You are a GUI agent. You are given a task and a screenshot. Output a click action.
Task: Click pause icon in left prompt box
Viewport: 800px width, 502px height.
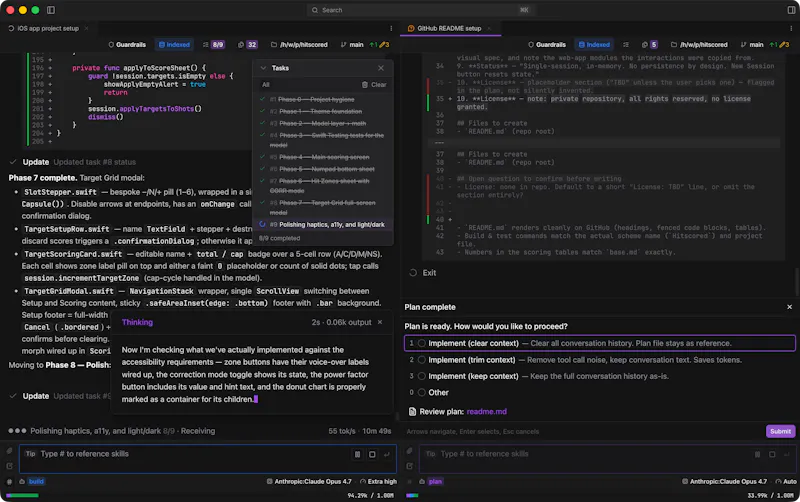point(358,455)
